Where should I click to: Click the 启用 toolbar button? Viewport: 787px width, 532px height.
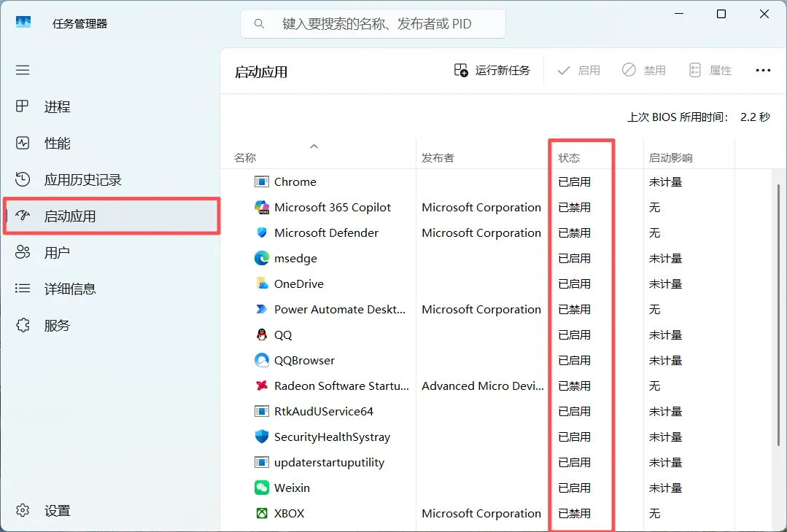[578, 70]
